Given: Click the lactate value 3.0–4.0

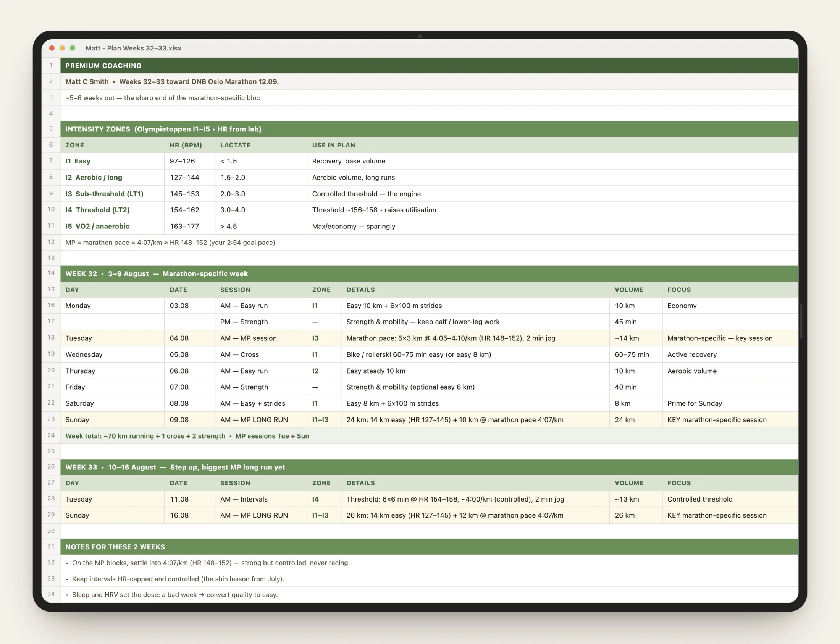Looking at the screenshot, I should 261,210.
